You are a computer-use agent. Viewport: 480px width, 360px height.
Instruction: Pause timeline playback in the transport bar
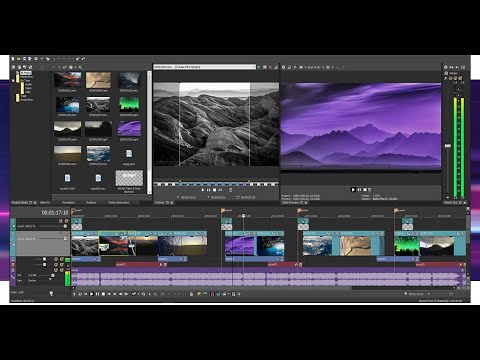coord(97,294)
